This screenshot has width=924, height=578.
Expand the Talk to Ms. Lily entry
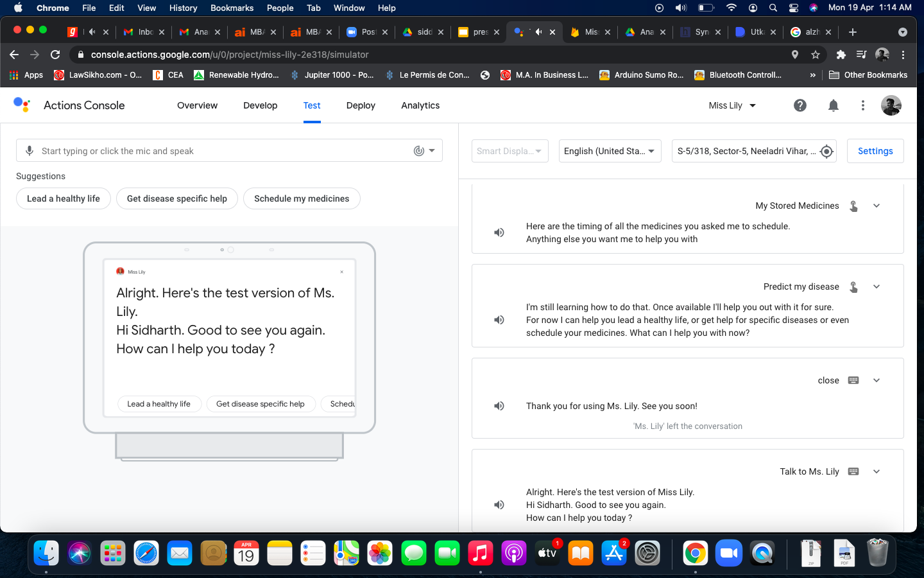tap(877, 471)
